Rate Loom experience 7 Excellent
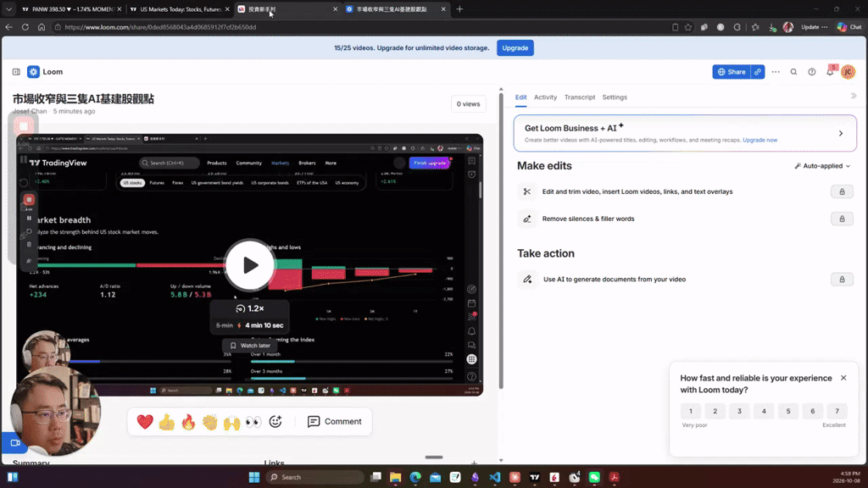The width and height of the screenshot is (868, 488). click(837, 411)
